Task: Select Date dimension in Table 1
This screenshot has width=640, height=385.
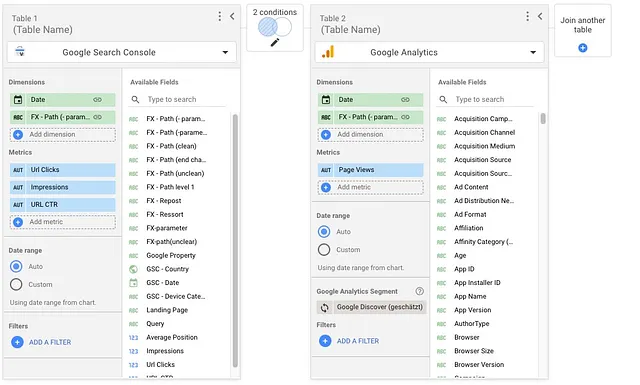Action: tap(62, 100)
